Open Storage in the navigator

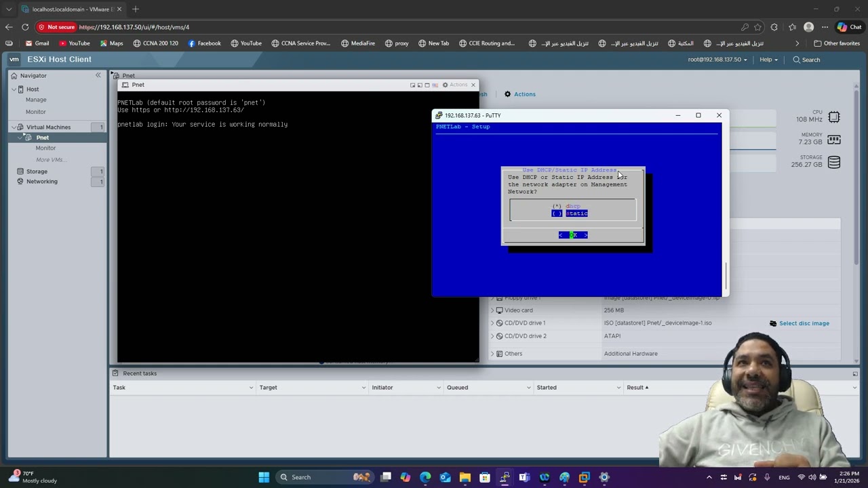(37, 171)
